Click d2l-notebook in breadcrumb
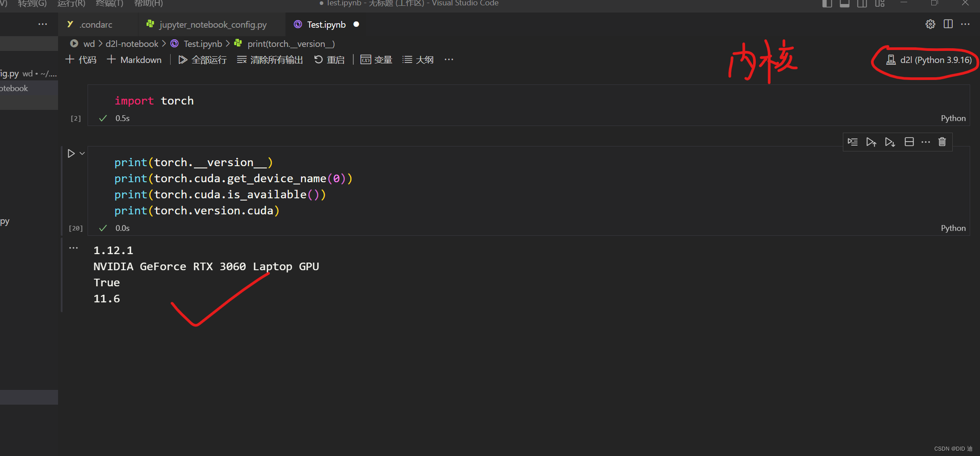 click(132, 44)
